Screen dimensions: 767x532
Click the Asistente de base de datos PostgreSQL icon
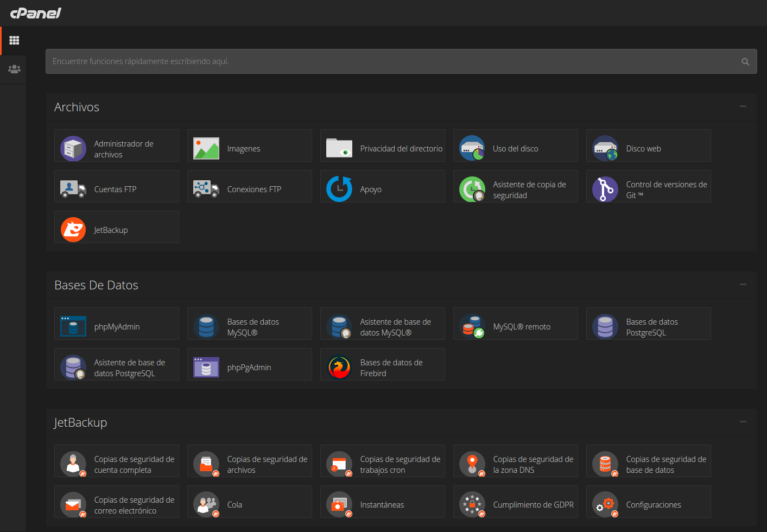(x=73, y=368)
